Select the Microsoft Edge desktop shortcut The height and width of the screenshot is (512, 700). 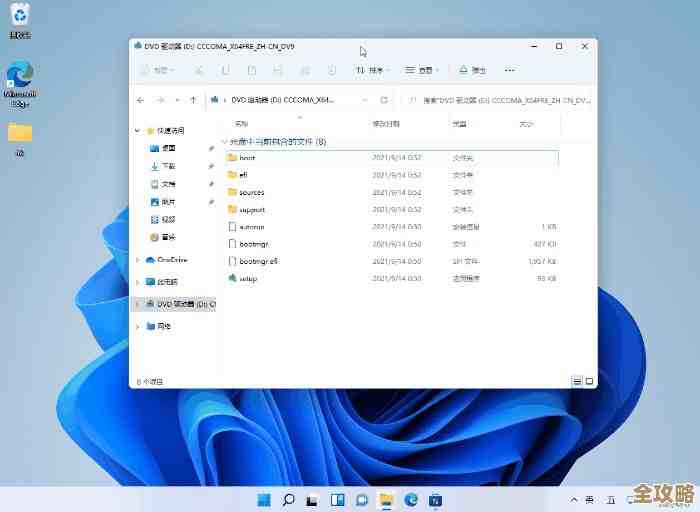20,84
